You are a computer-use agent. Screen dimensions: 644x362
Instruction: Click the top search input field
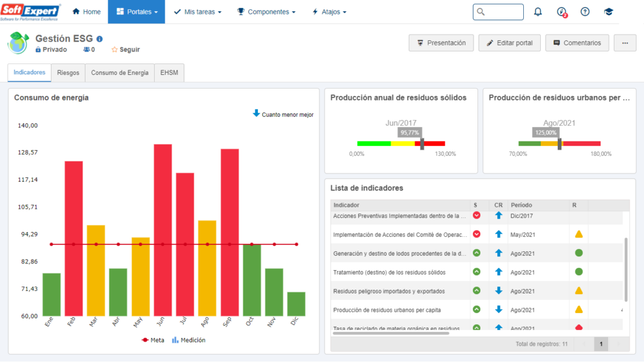tap(498, 12)
